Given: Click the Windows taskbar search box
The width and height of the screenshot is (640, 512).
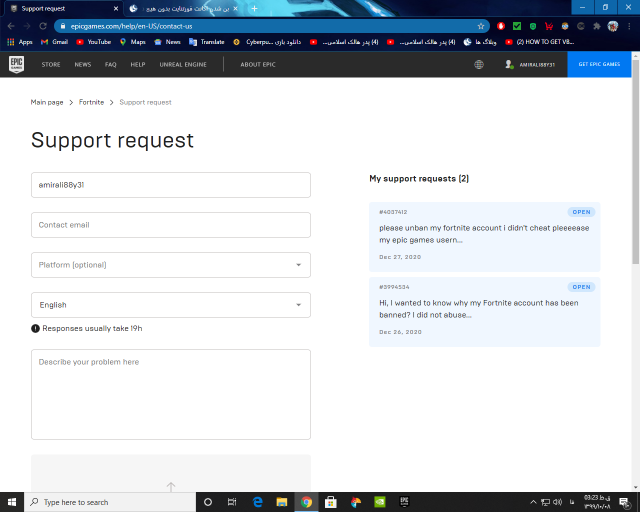Looking at the screenshot, I should pyautogui.click(x=110, y=502).
